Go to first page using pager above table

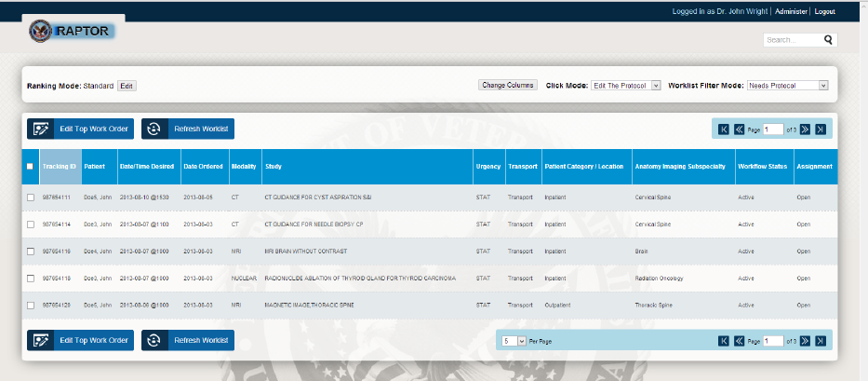tap(724, 129)
